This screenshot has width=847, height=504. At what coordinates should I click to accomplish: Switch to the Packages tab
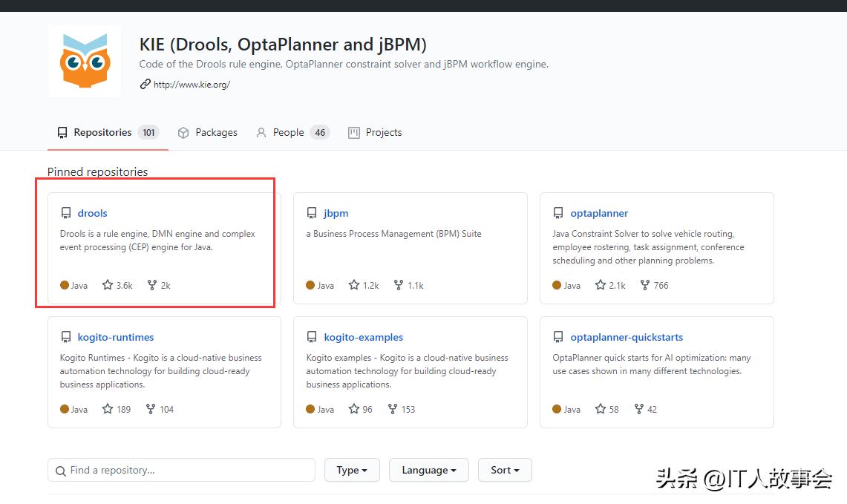208,132
